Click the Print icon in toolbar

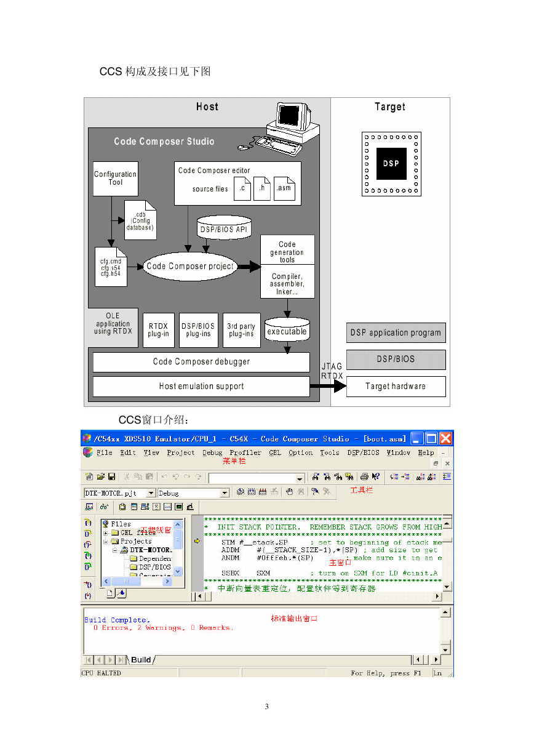[364, 477]
